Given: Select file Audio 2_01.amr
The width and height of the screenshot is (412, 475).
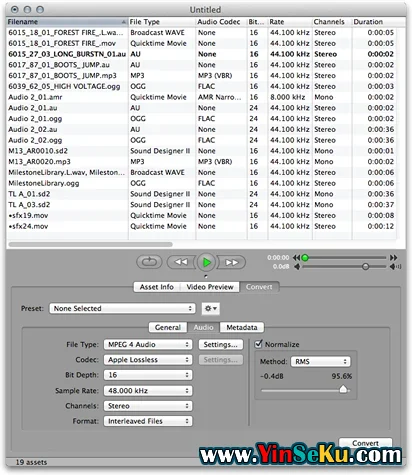Looking at the screenshot, I should coord(35,97).
